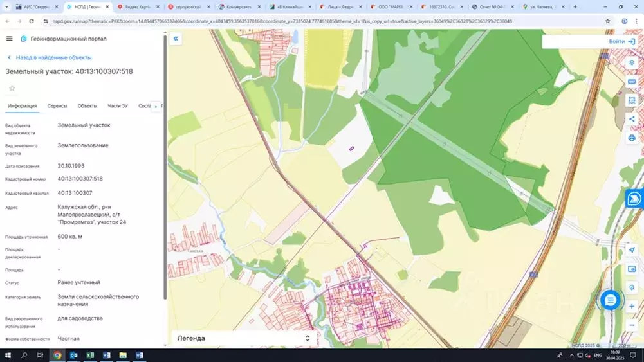This screenshot has height=362, width=644.
Task: Zoom out the map with minus
Action: pos(632,325)
